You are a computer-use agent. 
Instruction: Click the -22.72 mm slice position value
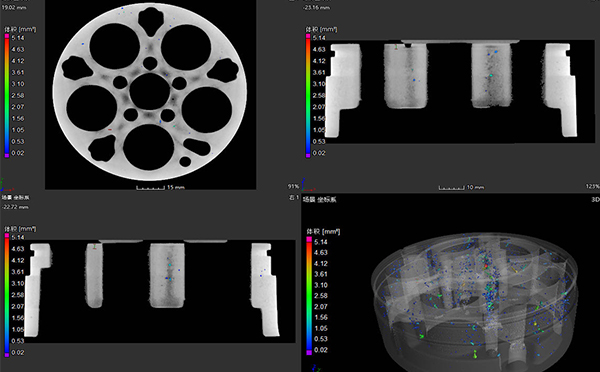pyautogui.click(x=15, y=207)
